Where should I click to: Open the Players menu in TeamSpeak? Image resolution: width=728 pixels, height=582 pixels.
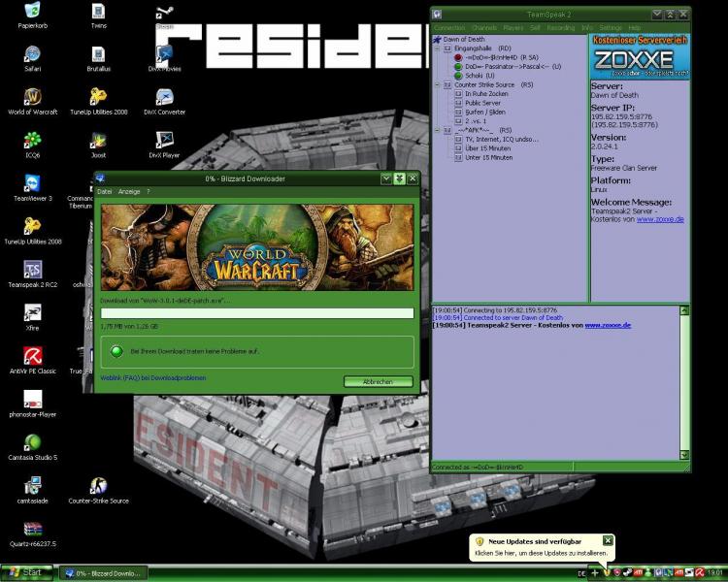click(513, 28)
